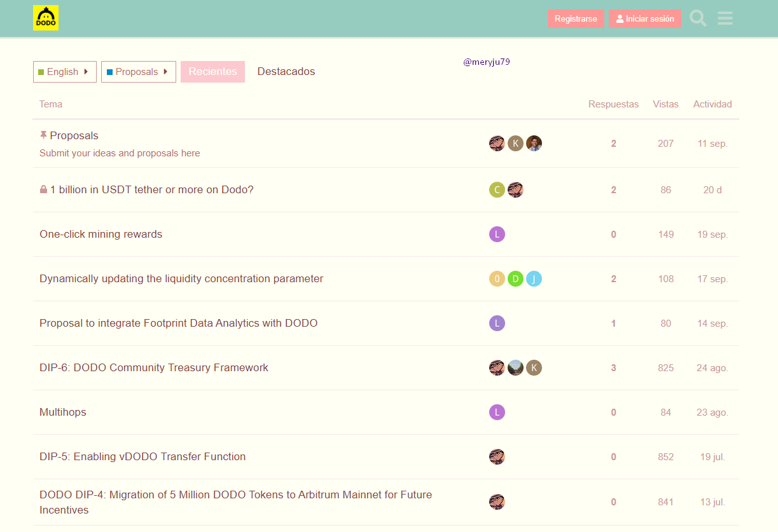Screen dimensions: 778x532
Task: Click the lock icon on USDT tether topic
Action: tap(43, 189)
